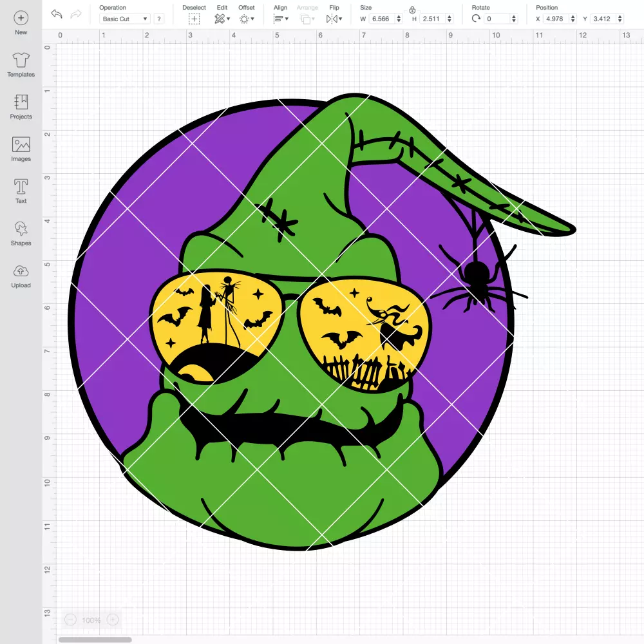644x644 pixels.
Task: Adjust the Position X stepper arrows
Action: pos(573,19)
